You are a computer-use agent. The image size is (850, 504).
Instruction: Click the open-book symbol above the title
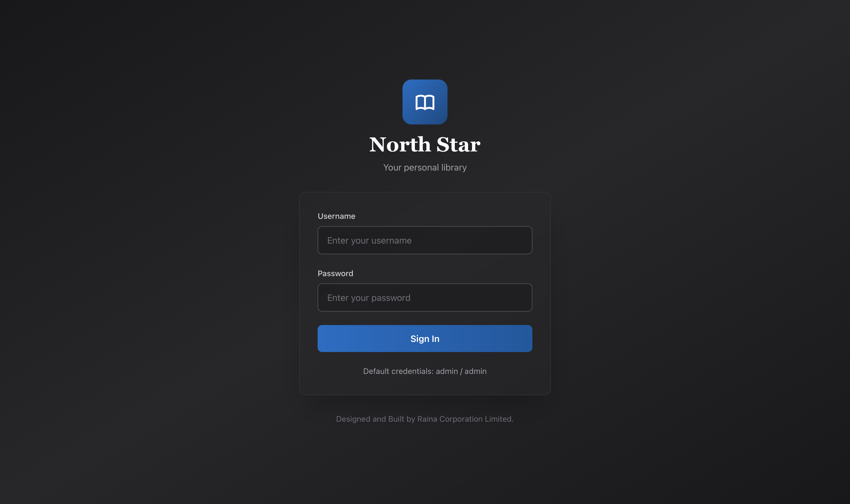(x=425, y=102)
